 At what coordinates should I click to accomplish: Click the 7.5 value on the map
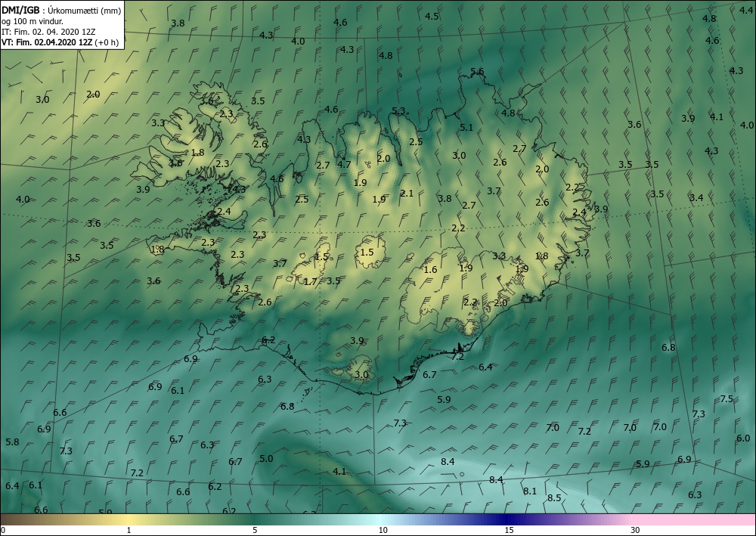[x=726, y=399]
